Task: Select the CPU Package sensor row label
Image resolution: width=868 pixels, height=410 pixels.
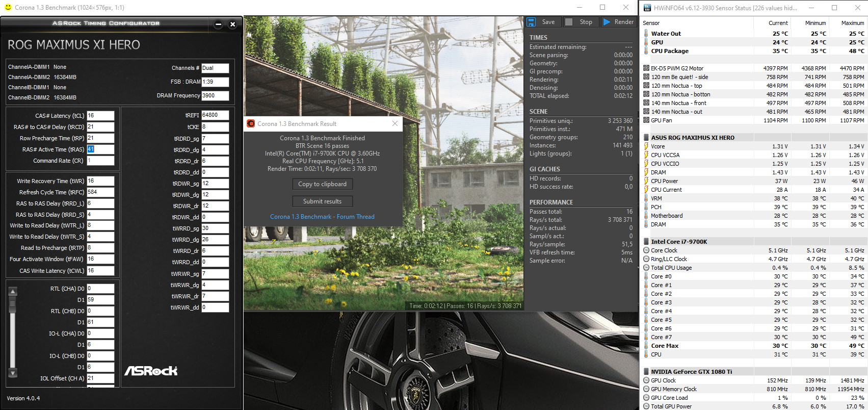Action: pos(670,51)
